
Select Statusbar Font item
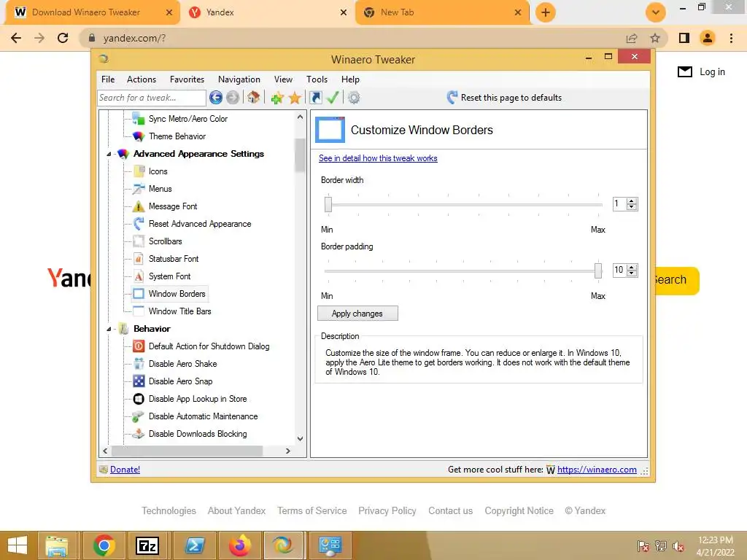[174, 259]
